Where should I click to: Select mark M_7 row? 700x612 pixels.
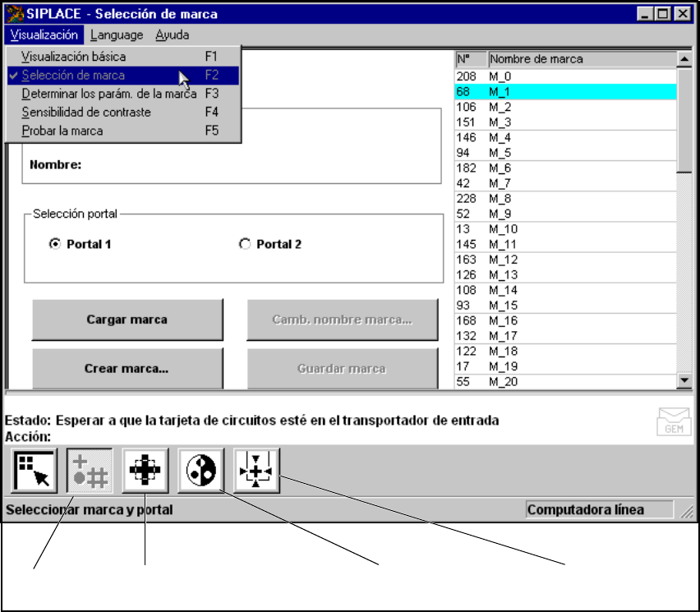[x=565, y=183]
